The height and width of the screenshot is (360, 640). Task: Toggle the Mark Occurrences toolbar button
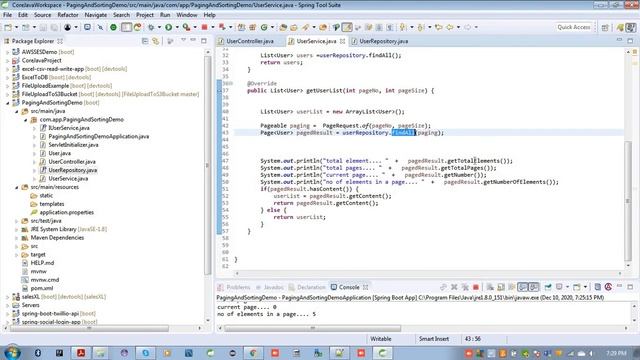(x=347, y=27)
